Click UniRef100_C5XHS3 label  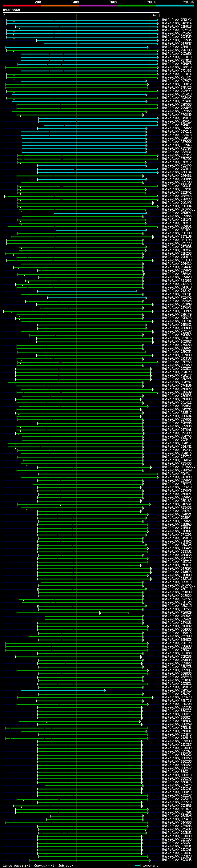pos(176,856)
